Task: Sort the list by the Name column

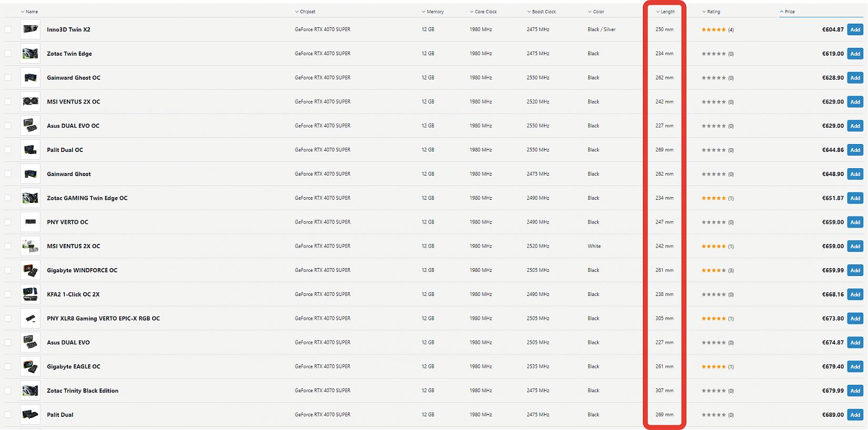Action: (29, 12)
